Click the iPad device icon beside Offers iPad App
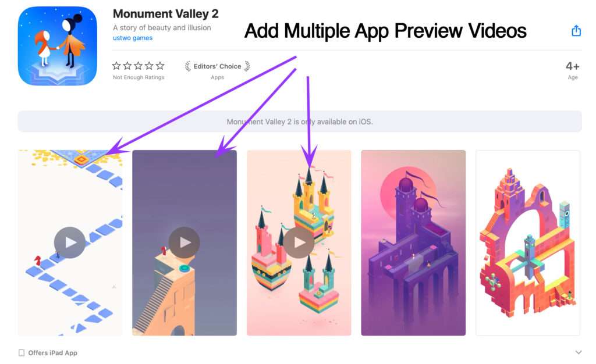 [22, 352]
